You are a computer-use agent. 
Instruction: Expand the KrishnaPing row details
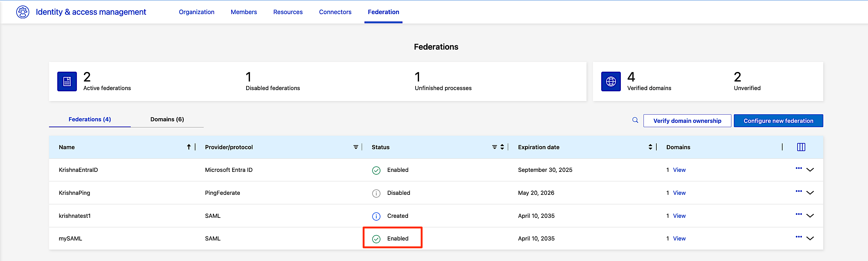tap(810, 193)
